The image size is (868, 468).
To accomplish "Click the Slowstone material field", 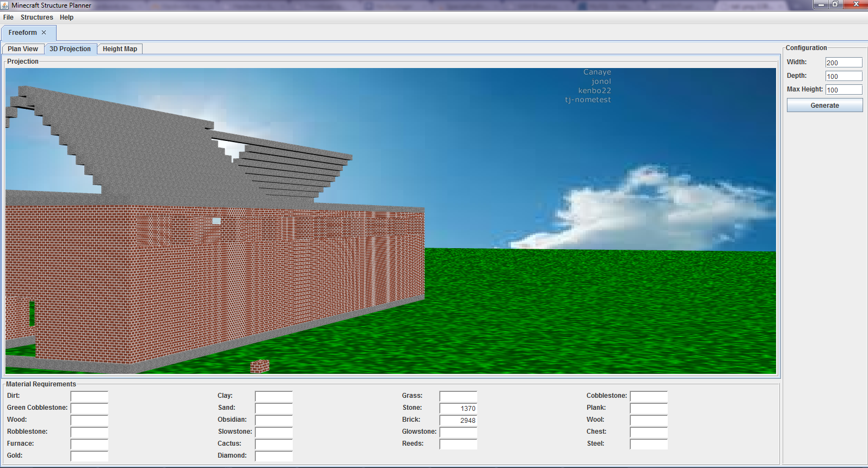I will pos(274,432).
